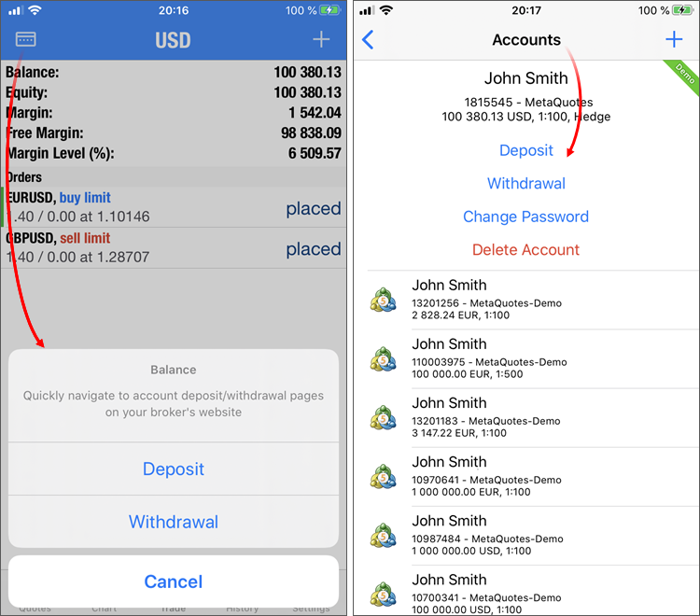This screenshot has height=616, width=700.
Task: Tap Change Password
Action: coord(525,217)
